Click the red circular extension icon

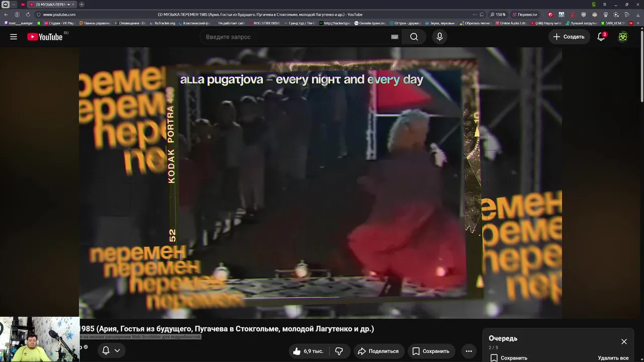pyautogui.click(x=550, y=15)
